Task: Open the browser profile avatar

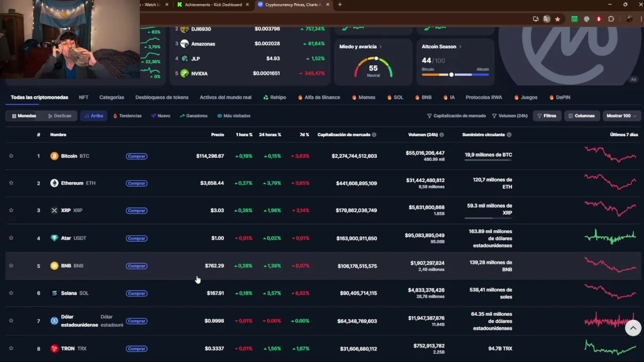Action: pyautogui.click(x=629, y=19)
